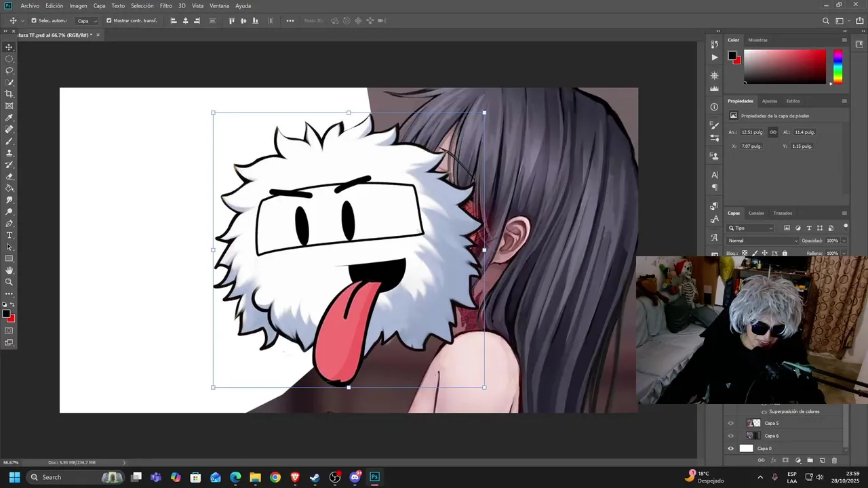Click the create new group folder icon
Image resolution: width=868 pixels, height=488 pixels.
pyautogui.click(x=810, y=460)
